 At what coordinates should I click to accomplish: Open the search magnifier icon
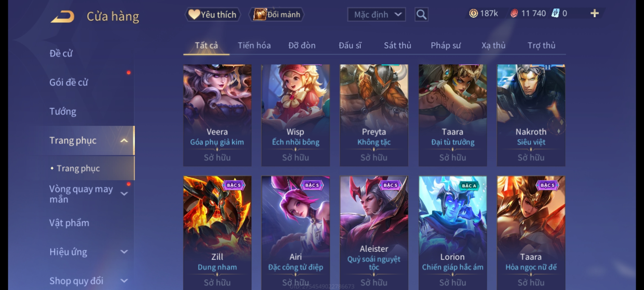click(421, 15)
